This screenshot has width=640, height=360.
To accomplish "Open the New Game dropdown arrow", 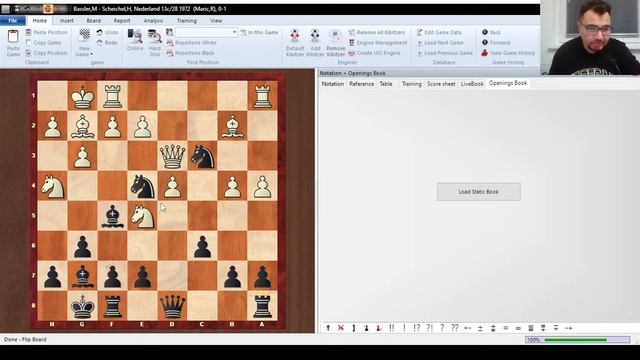I will click(x=91, y=54).
